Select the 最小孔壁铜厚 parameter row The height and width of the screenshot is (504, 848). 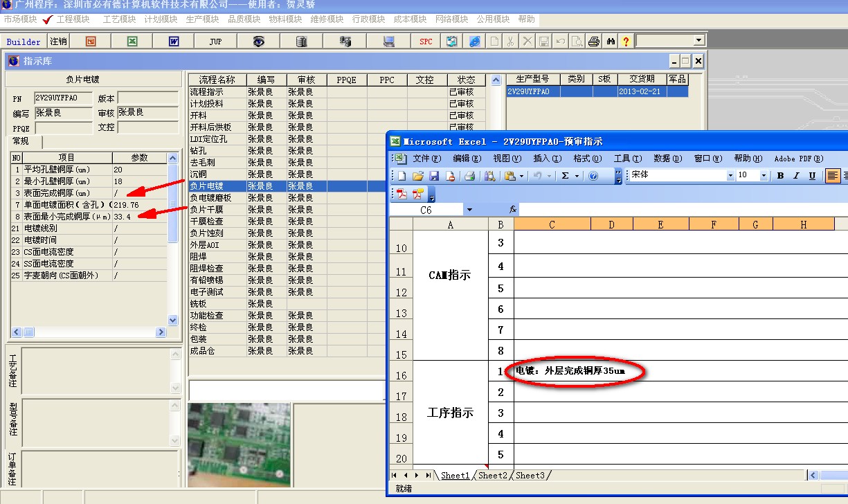pyautogui.click(x=89, y=181)
